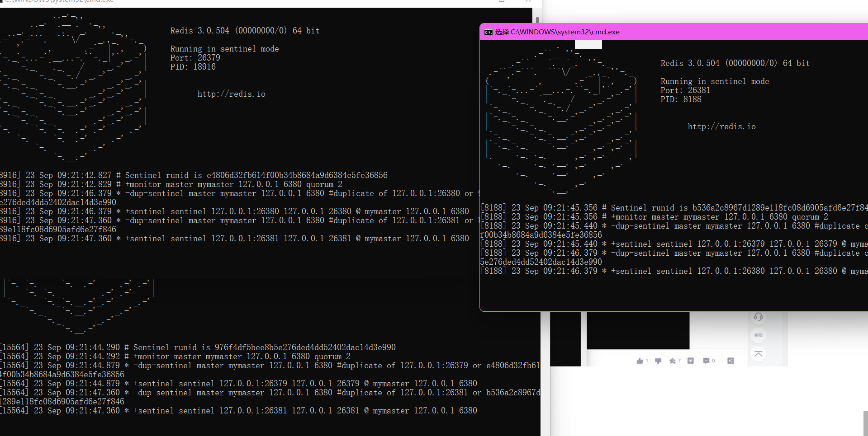Click the 举报 report button
The width and height of the screenshot is (868, 436).
(759, 335)
